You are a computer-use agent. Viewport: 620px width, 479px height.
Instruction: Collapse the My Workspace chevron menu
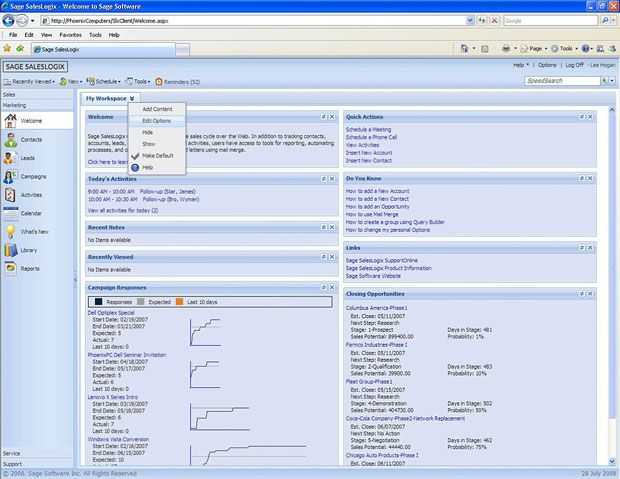tap(132, 98)
